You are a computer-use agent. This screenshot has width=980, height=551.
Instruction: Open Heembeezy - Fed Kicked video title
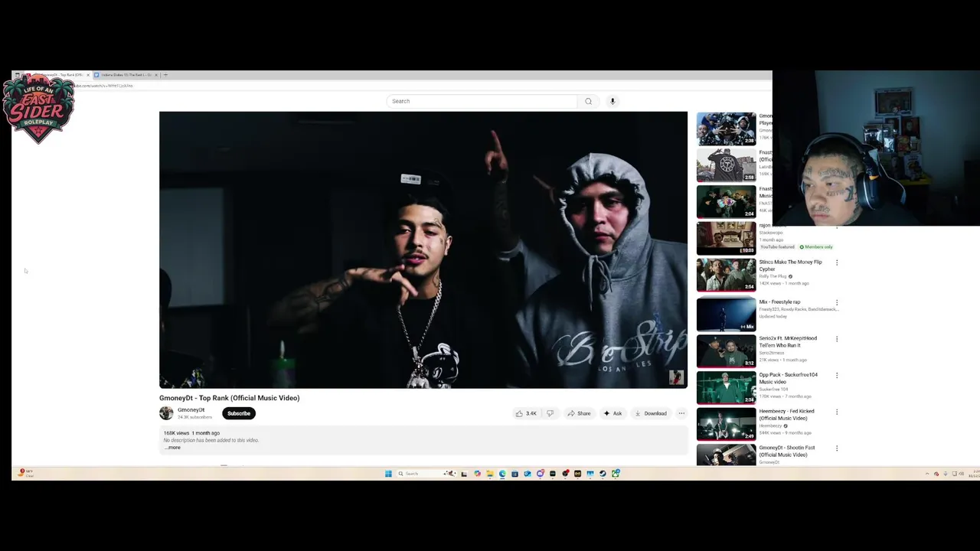point(786,415)
